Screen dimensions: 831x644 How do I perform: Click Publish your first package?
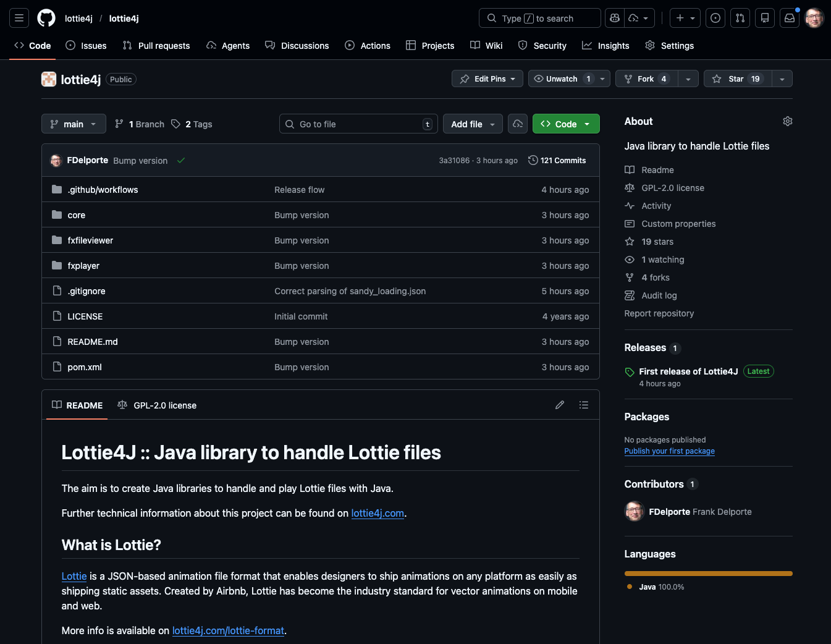point(669,451)
